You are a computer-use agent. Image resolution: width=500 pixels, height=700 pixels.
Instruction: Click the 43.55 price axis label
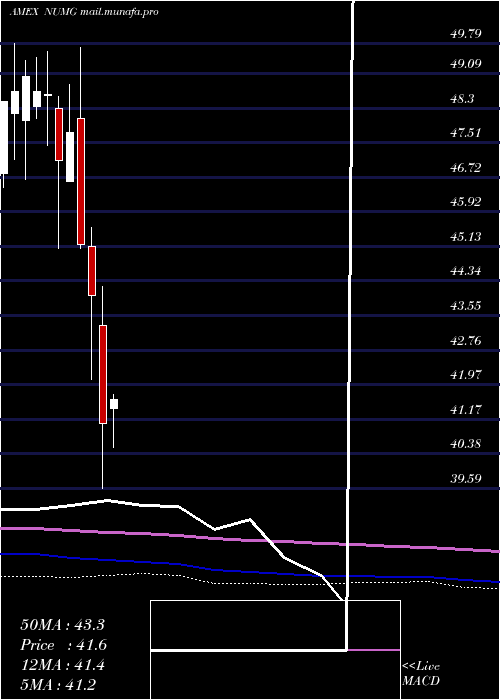point(466,306)
